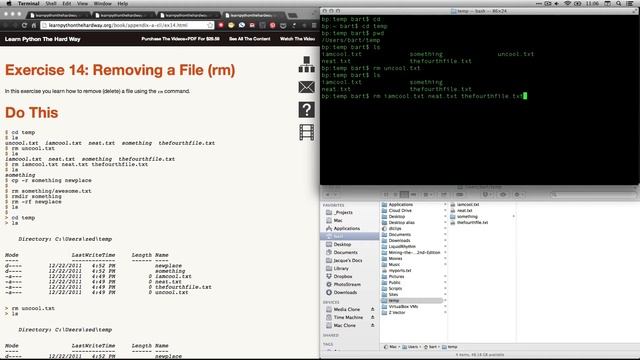The height and width of the screenshot is (360, 640).
Task: Select iamcool.txt in the Finder column
Action: click(x=467, y=204)
